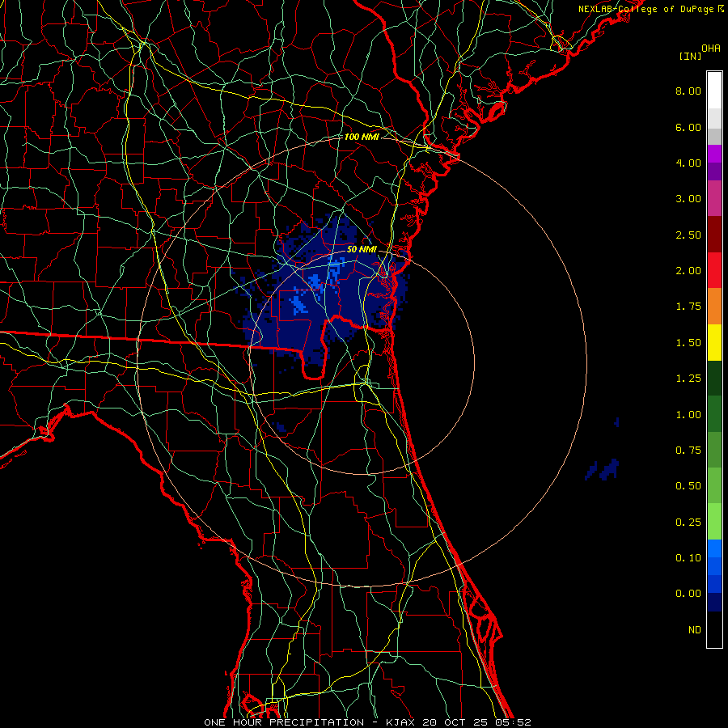
Task: Click the 05:52 timestamp
Action: 514,722
